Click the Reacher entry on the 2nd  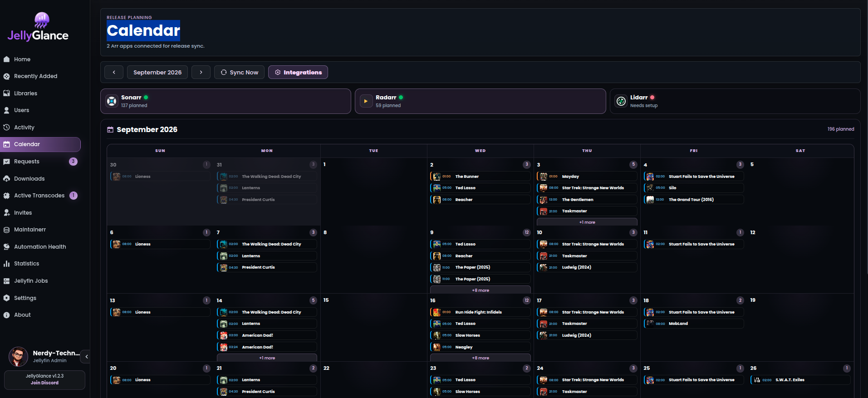click(x=481, y=200)
